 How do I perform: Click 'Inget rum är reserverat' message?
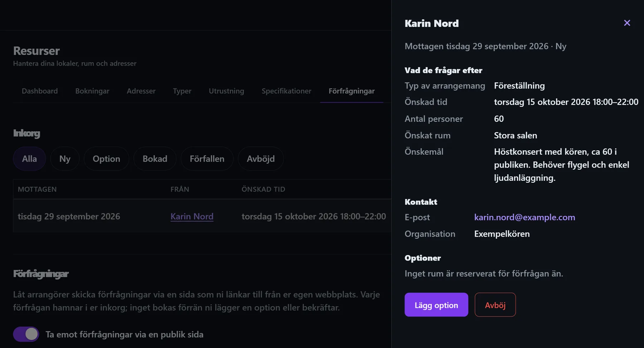coord(484,274)
